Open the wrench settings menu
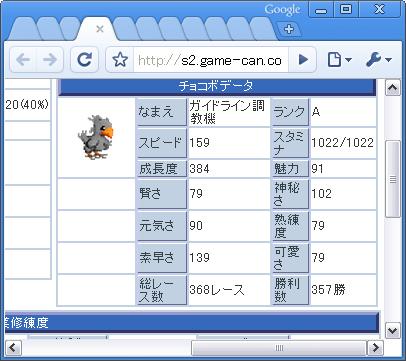 click(x=378, y=60)
